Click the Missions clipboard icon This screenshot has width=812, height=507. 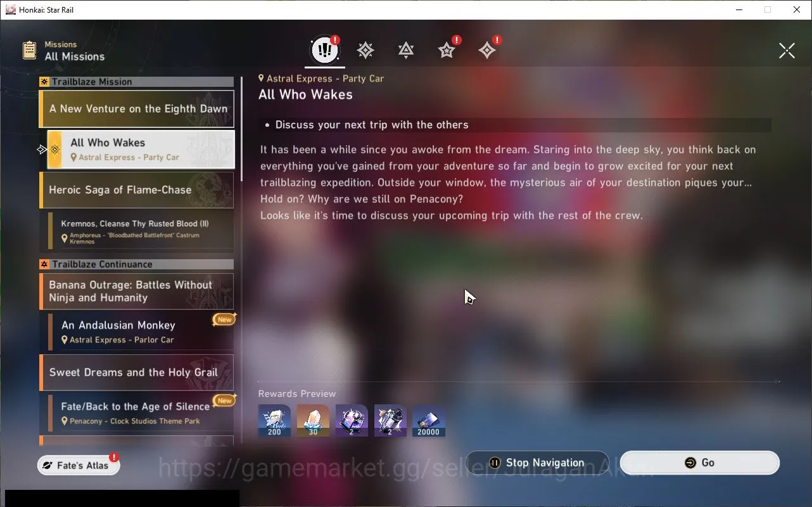point(29,51)
